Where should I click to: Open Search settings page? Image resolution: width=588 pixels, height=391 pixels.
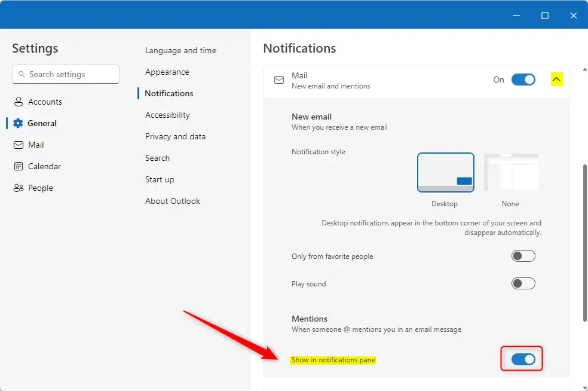pos(158,158)
